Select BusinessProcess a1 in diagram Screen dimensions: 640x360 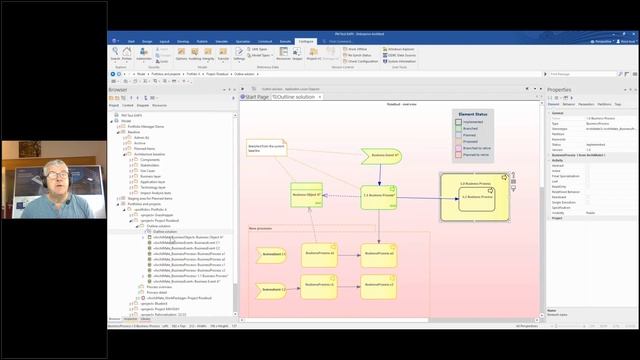(319, 255)
